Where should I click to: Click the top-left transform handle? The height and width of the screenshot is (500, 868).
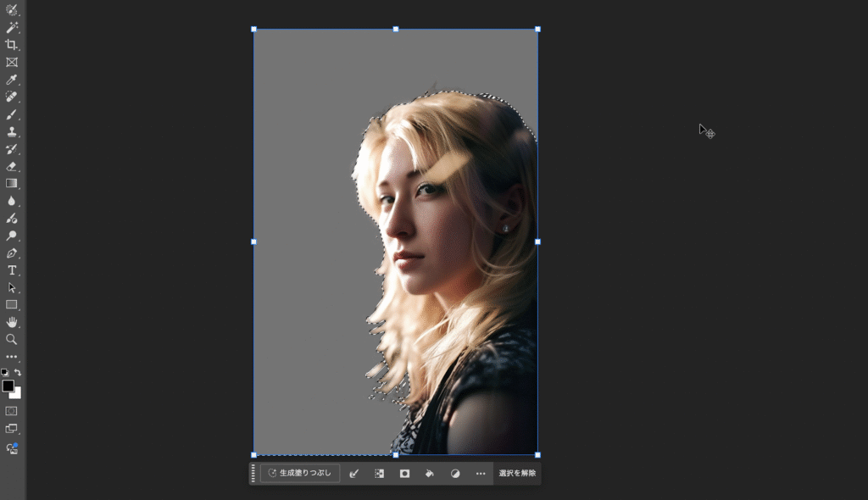[254, 30]
